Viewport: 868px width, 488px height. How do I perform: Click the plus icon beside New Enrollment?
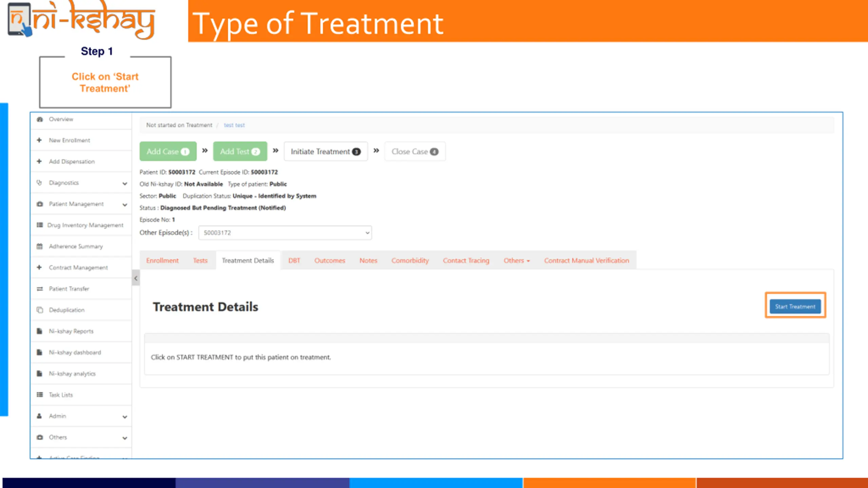tap(39, 140)
